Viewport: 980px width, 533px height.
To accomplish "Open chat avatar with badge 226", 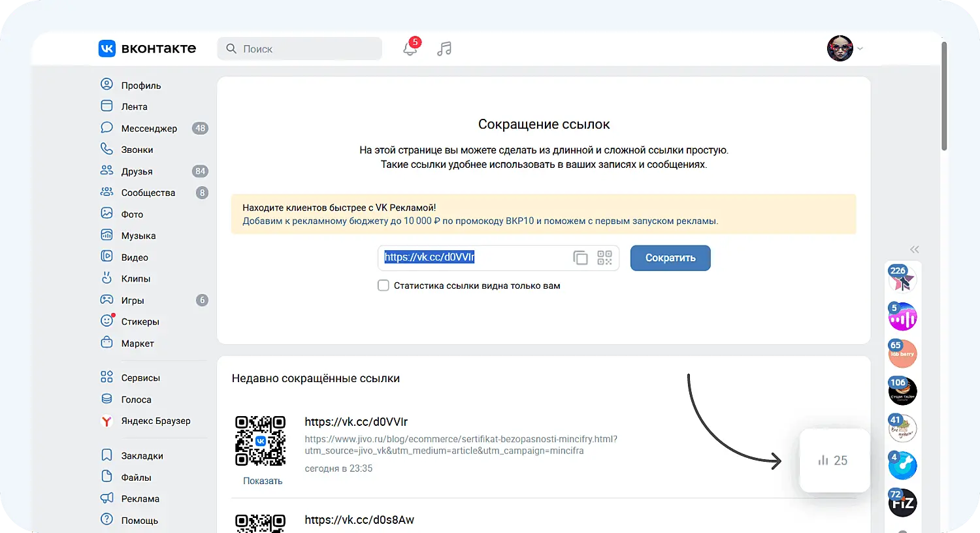I will pyautogui.click(x=903, y=280).
